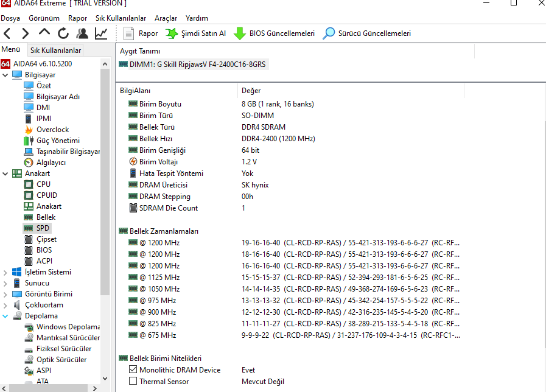The height and width of the screenshot is (392, 546).
Task: Expand the Çokluortam tree node
Action: point(5,305)
